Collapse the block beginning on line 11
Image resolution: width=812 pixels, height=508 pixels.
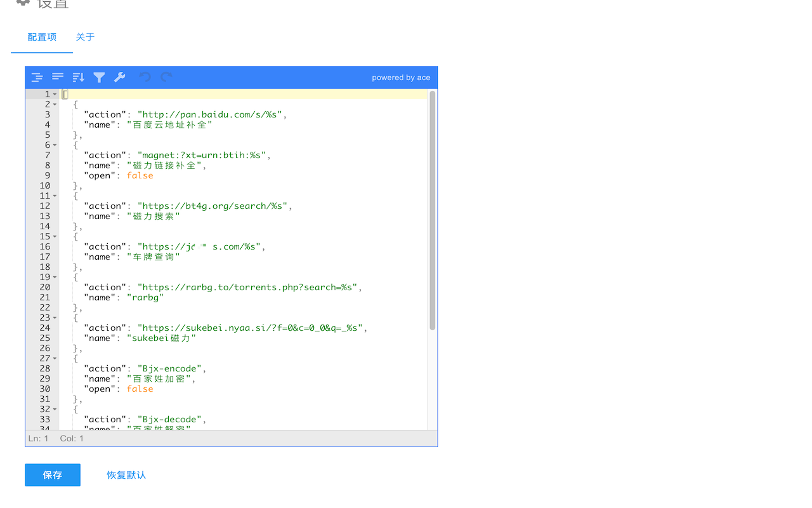55,196
